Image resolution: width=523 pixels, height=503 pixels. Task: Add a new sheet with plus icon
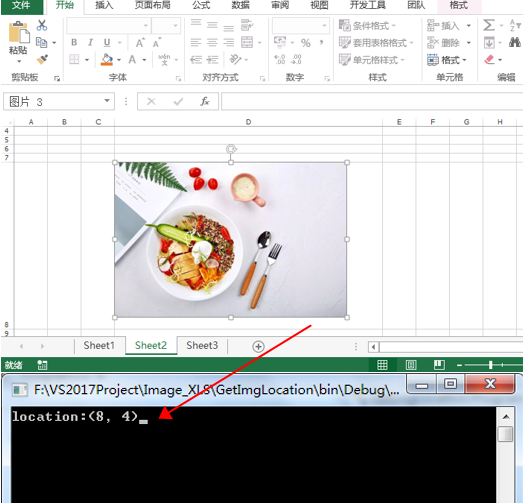click(258, 347)
